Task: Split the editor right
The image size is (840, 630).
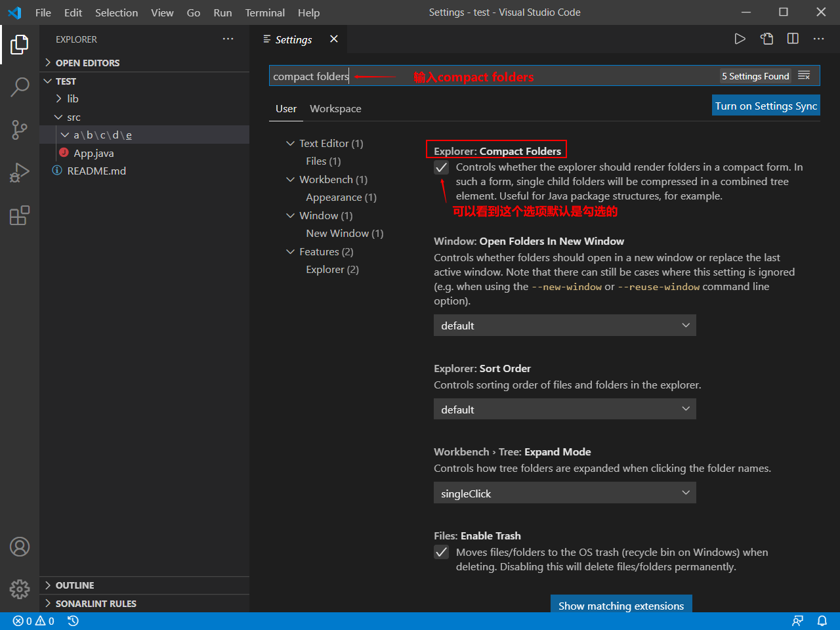Action: [x=793, y=39]
